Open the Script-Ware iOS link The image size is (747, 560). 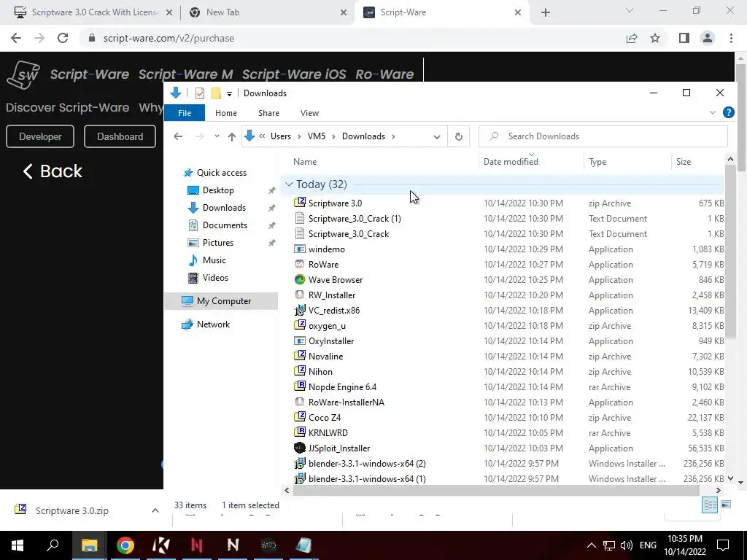tap(294, 74)
